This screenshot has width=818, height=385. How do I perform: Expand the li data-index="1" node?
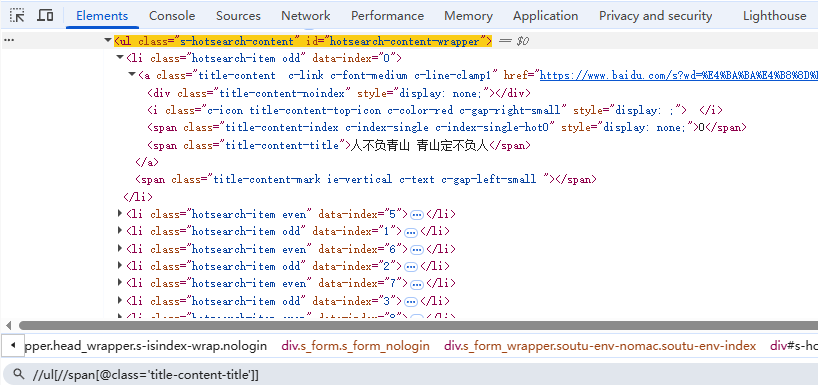tap(120, 231)
